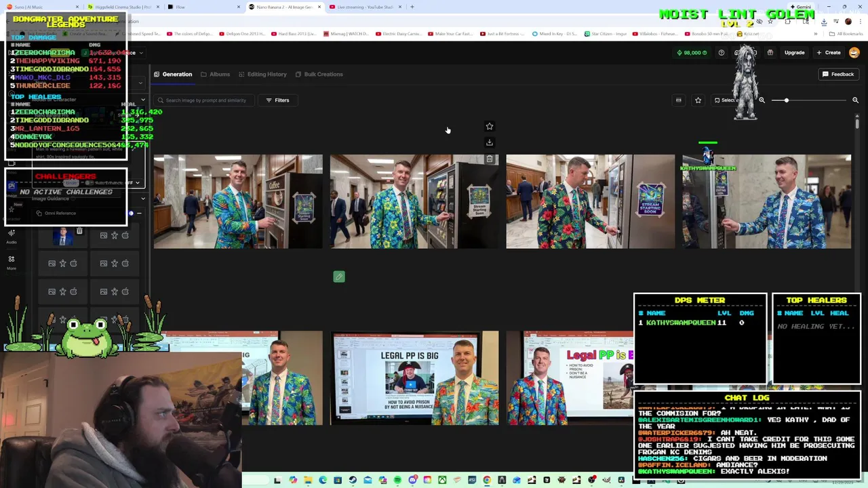The image size is (868, 488).
Task: Click the image icon in the first row's right reference slot
Action: (x=104, y=235)
